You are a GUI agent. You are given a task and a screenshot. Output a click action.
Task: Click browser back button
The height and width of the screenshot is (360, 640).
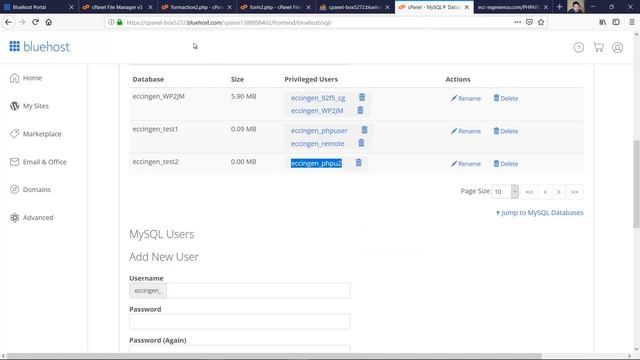click(8, 22)
